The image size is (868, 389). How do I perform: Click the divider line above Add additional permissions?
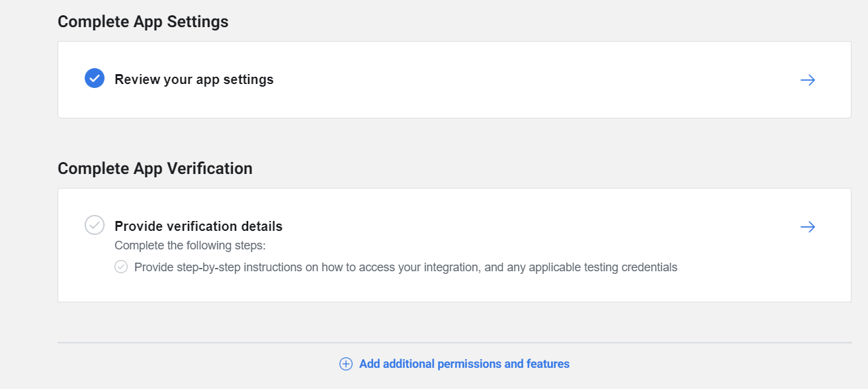coord(454,343)
